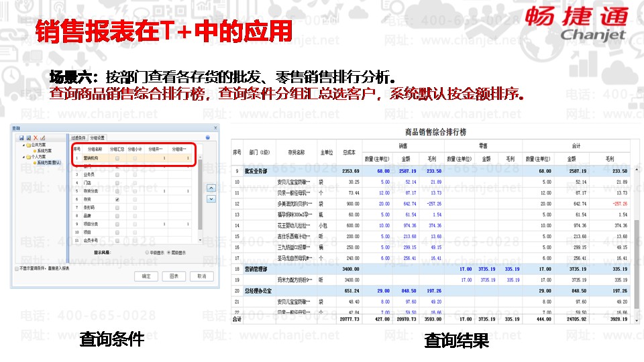The height and width of the screenshot is (362, 644).
Task: Select 系统方案(默认) under 个人方案
Action: [x=48, y=162]
